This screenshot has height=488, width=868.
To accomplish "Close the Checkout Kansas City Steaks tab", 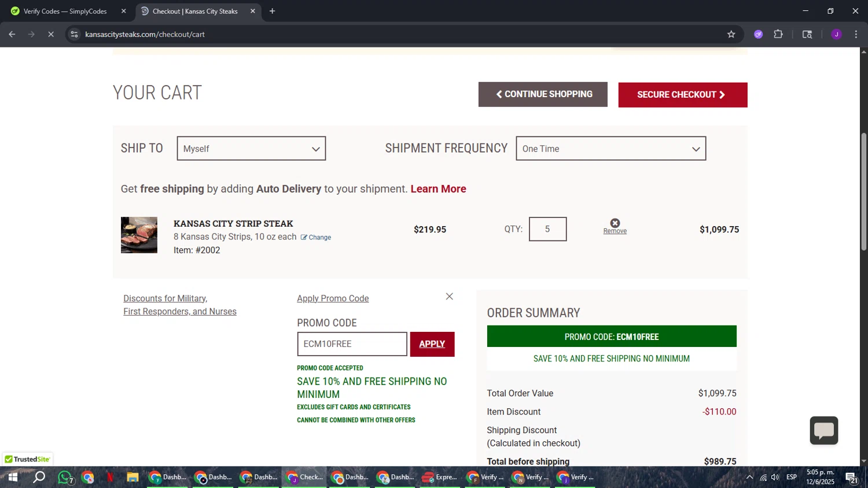I will [252, 11].
